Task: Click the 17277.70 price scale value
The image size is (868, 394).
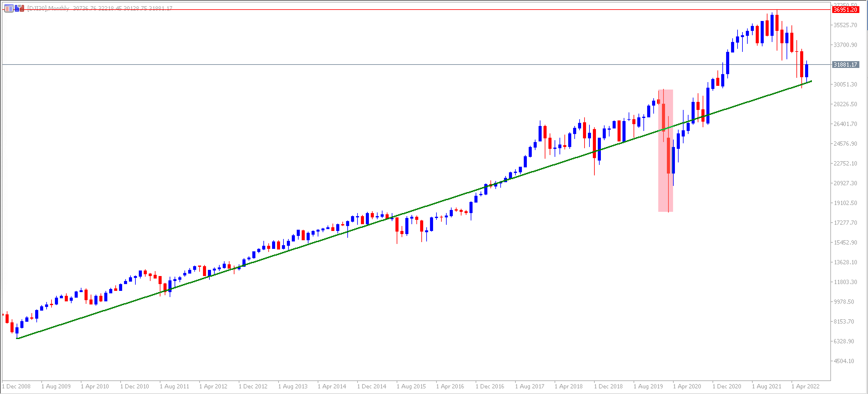Action: coord(845,223)
